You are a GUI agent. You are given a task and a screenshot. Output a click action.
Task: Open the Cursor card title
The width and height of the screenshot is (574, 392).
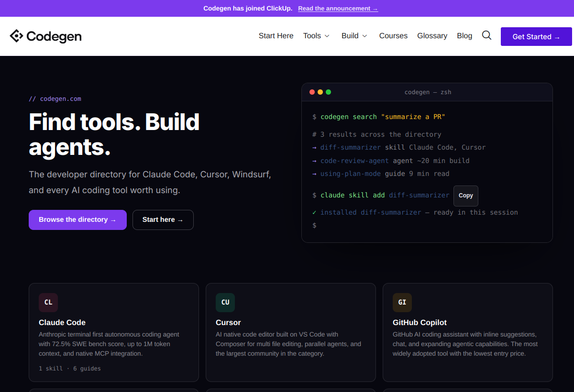coord(228,323)
